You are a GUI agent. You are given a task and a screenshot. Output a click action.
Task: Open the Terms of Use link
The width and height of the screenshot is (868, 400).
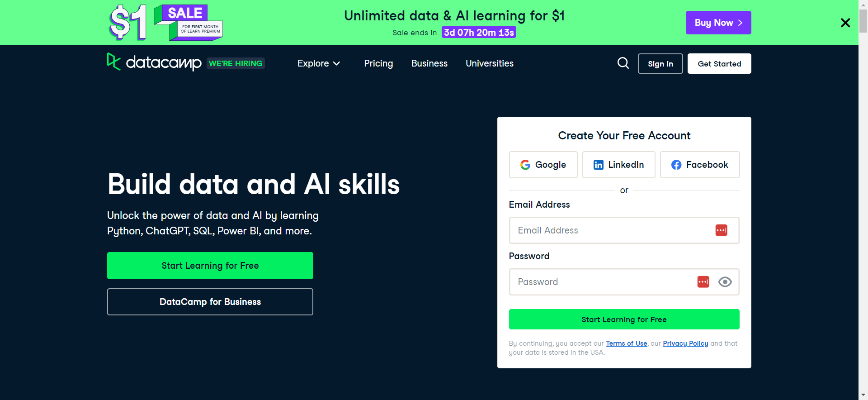(x=626, y=343)
